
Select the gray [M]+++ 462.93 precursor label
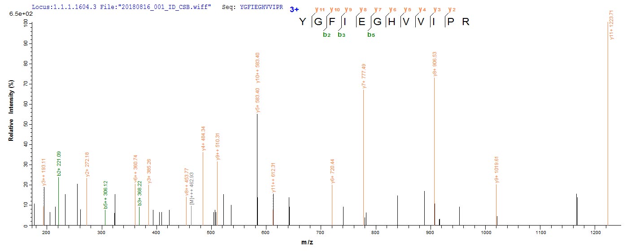(191, 189)
